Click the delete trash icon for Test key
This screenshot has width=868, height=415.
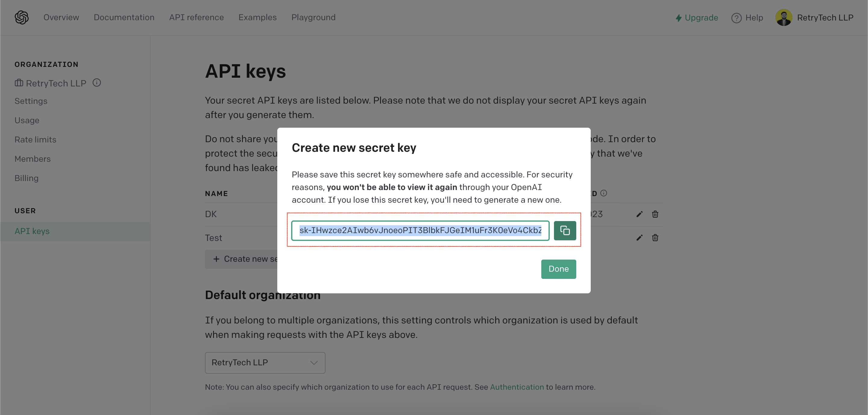coord(655,238)
